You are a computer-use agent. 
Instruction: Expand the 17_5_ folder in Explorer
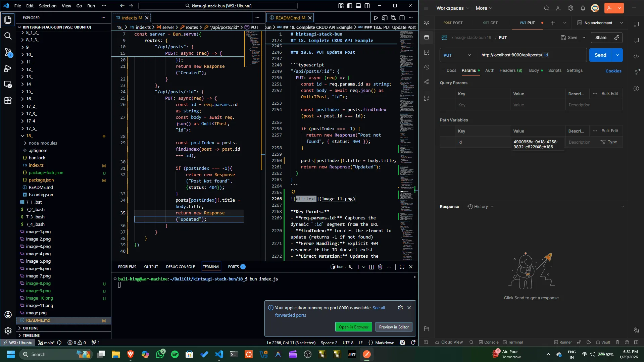tap(32, 128)
